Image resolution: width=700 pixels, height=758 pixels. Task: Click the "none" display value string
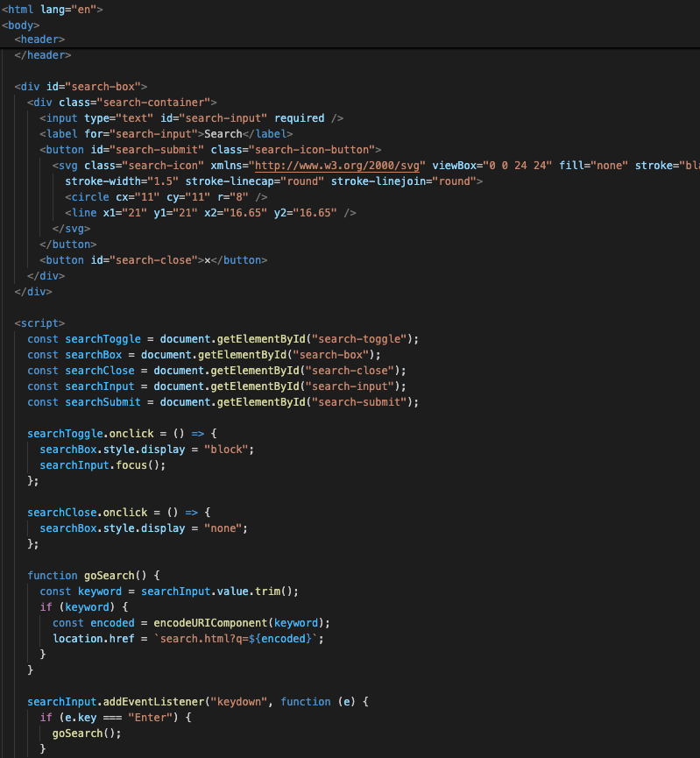tap(226, 528)
